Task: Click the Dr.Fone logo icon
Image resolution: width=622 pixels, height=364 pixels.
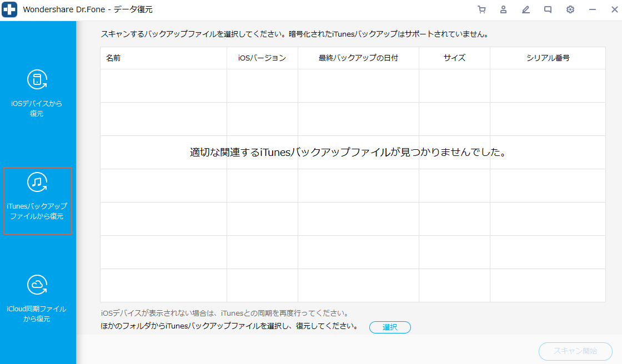Action: click(9, 9)
